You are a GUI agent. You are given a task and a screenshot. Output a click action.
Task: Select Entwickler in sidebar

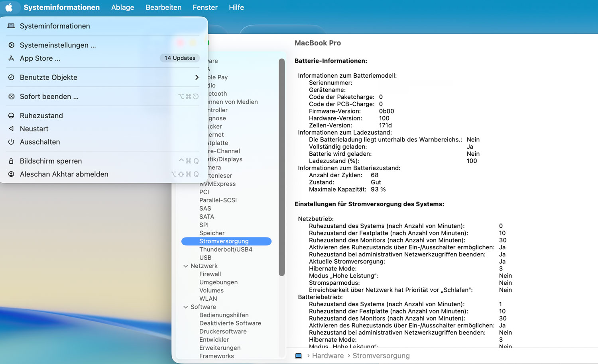[214, 340]
